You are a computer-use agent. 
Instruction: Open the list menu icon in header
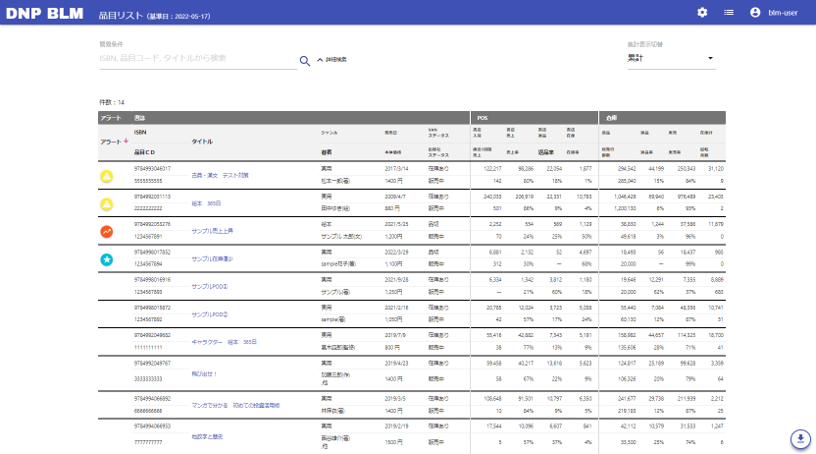729,13
